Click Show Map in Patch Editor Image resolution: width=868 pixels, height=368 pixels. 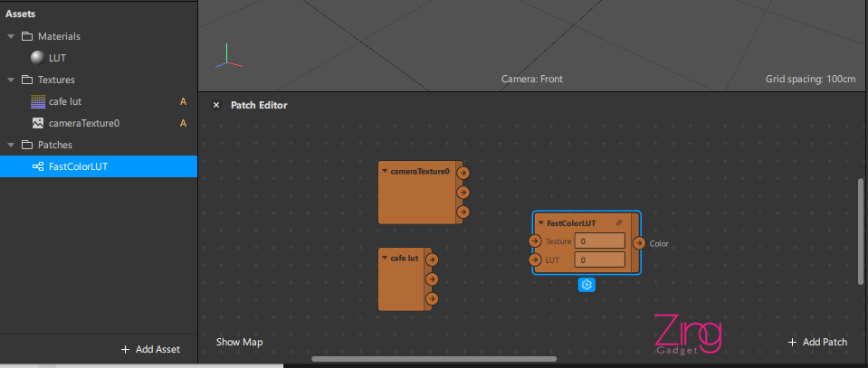pyautogui.click(x=239, y=342)
